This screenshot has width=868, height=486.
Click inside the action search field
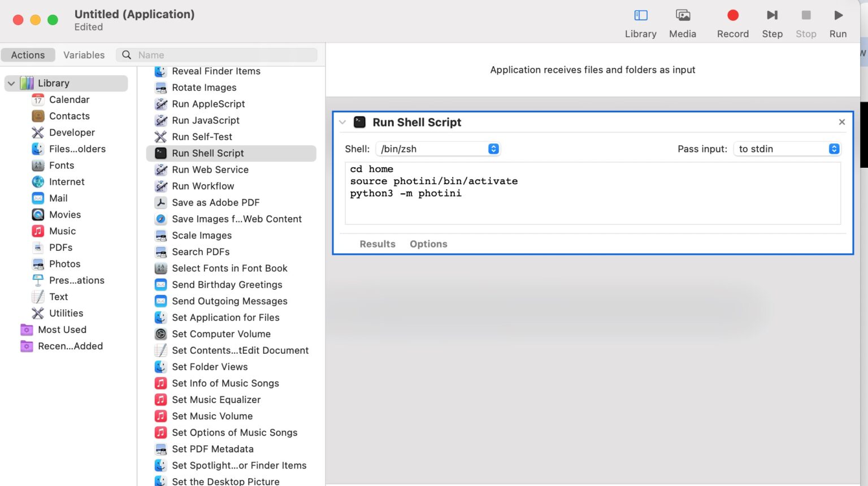(220, 55)
